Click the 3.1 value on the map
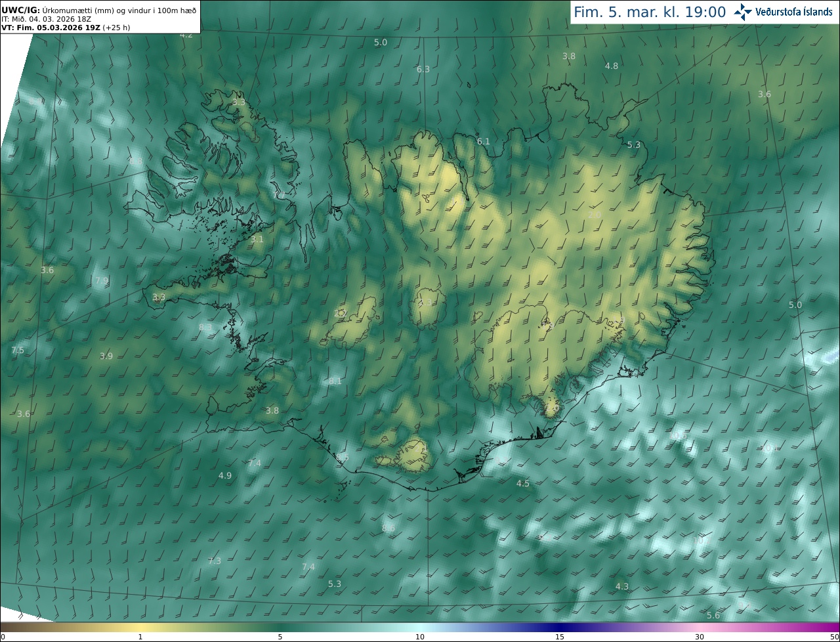The image size is (840, 642). point(257,240)
